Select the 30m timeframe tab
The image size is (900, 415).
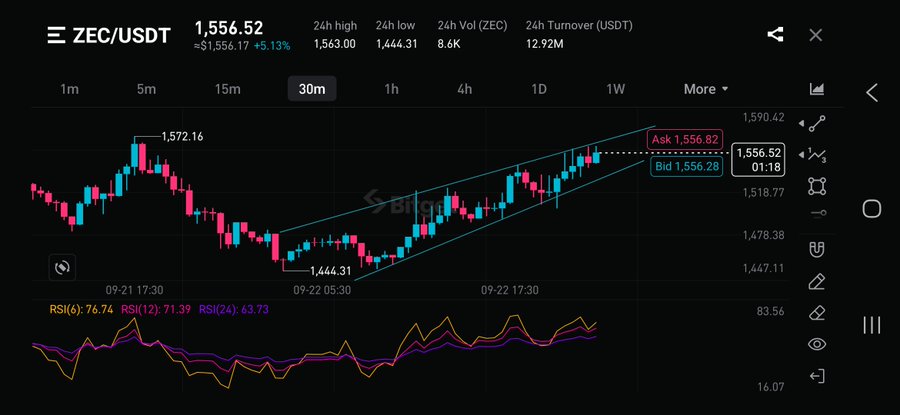[x=312, y=89]
